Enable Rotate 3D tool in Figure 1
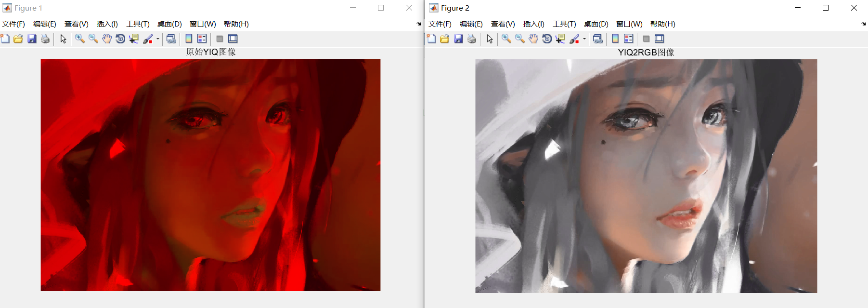868x308 pixels. coord(120,39)
